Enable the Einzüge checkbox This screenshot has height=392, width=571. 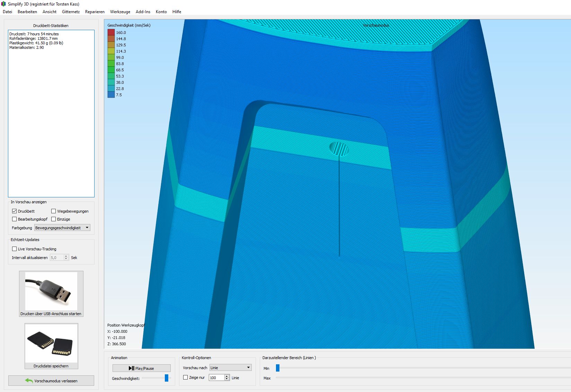[54, 219]
